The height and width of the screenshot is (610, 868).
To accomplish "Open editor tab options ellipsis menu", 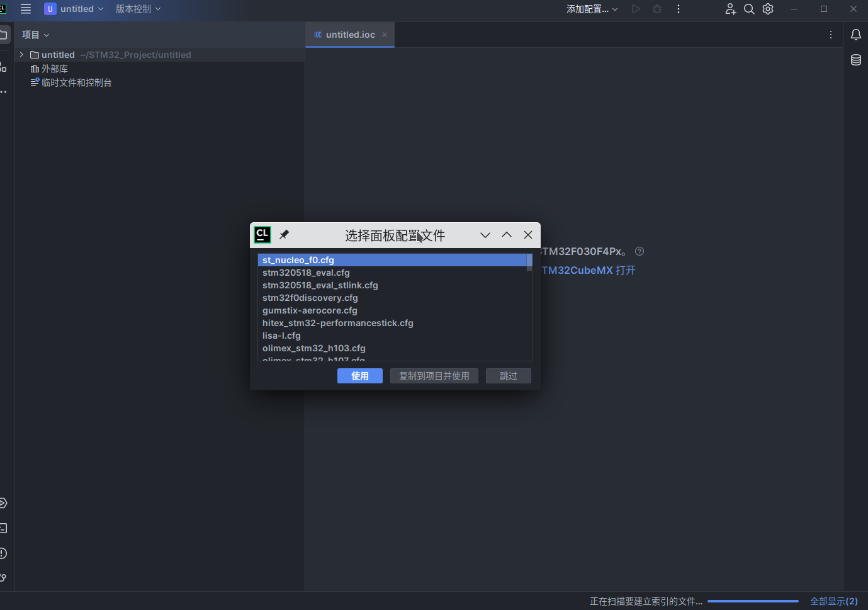I will [x=831, y=35].
